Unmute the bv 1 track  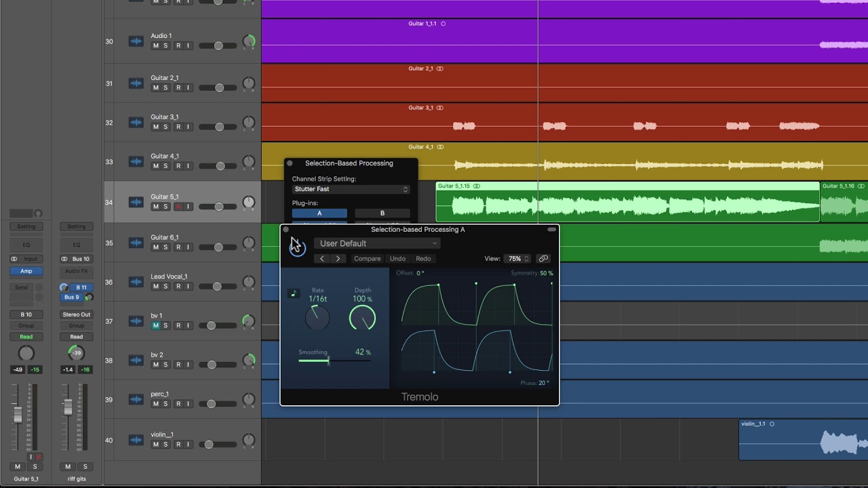155,325
